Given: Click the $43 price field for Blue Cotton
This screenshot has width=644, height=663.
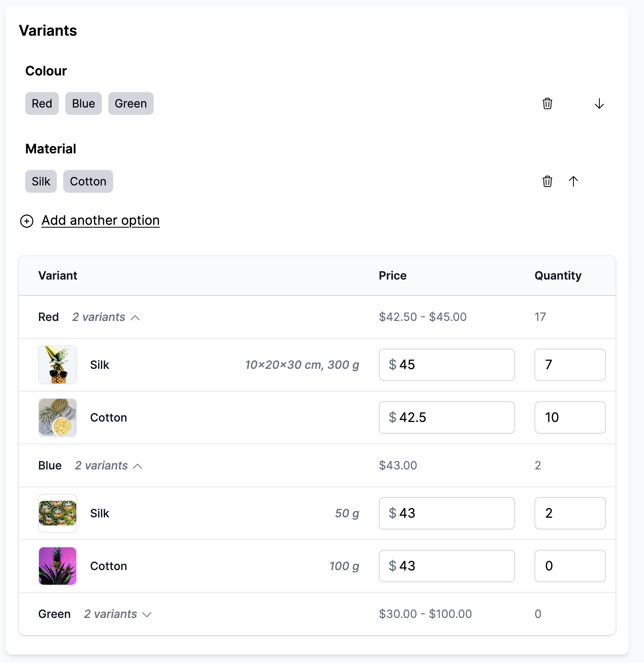Looking at the screenshot, I should point(447,566).
